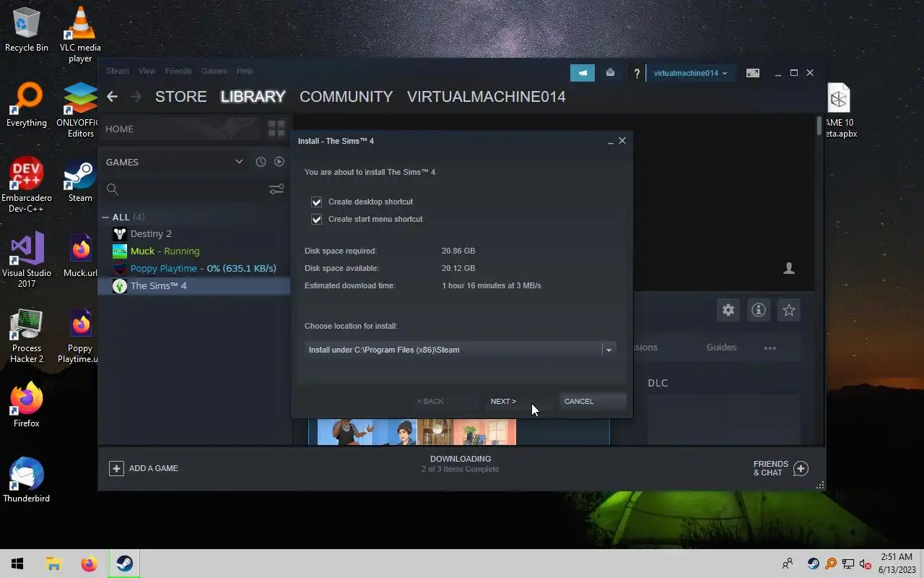Open File Explorer from taskbar
Image resolution: width=924 pixels, height=578 pixels.
[53, 564]
